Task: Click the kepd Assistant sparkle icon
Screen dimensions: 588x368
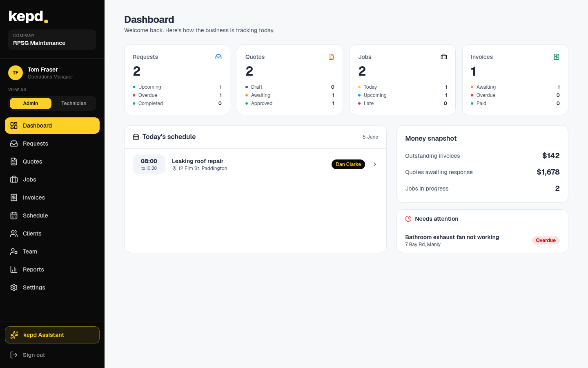Action: point(14,335)
